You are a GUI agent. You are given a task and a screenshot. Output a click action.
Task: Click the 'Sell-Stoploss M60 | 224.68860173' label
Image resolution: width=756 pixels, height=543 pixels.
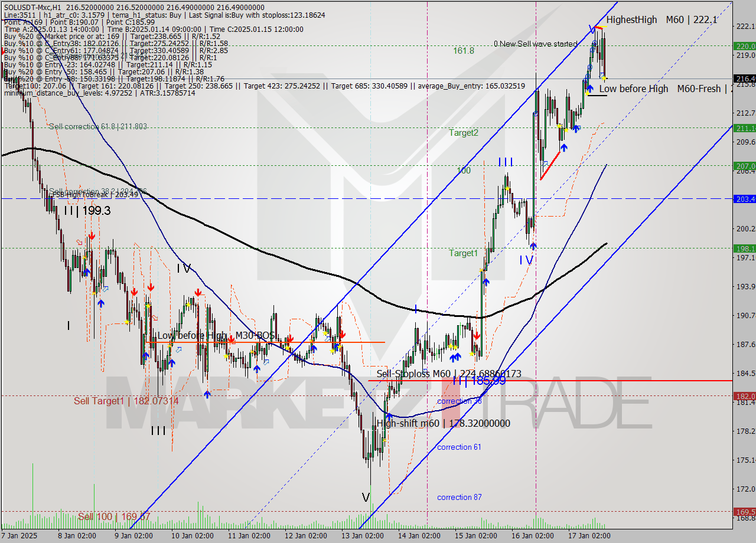point(449,374)
